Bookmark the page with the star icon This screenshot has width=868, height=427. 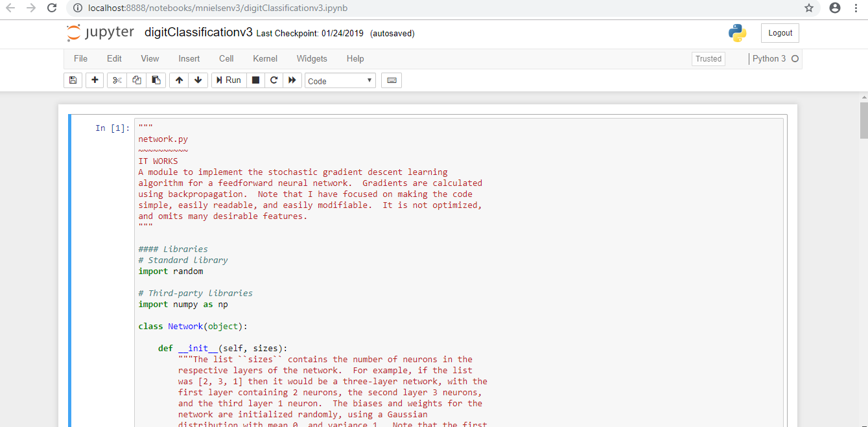[x=808, y=8]
